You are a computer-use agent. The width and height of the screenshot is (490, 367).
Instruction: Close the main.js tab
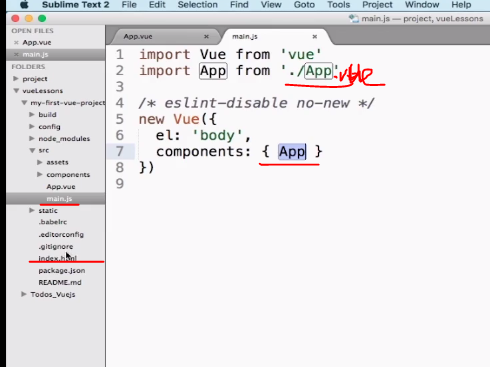click(314, 37)
